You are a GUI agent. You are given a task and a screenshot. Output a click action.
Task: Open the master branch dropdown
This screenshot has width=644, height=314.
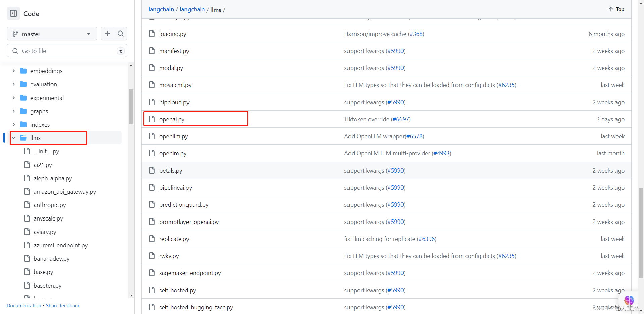[52, 34]
